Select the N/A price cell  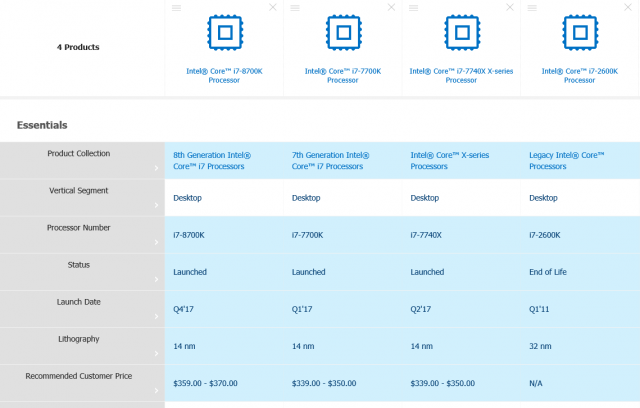click(x=580, y=384)
